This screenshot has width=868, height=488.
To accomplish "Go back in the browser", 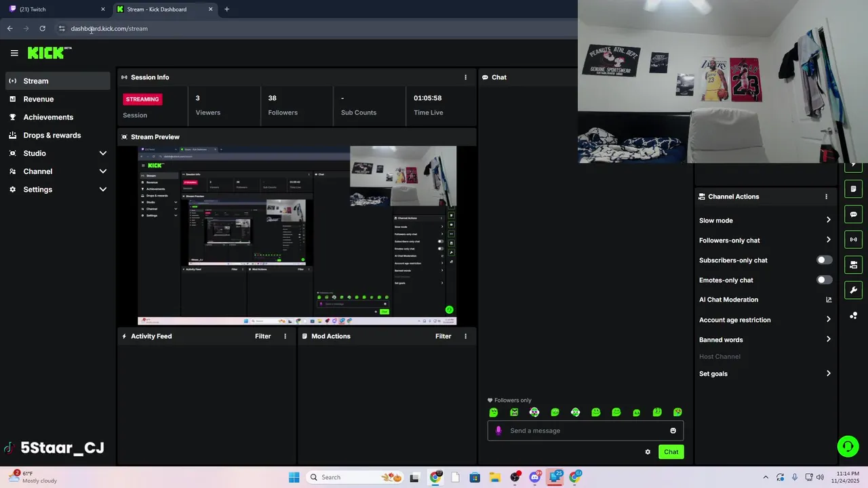I will pos(9,28).
